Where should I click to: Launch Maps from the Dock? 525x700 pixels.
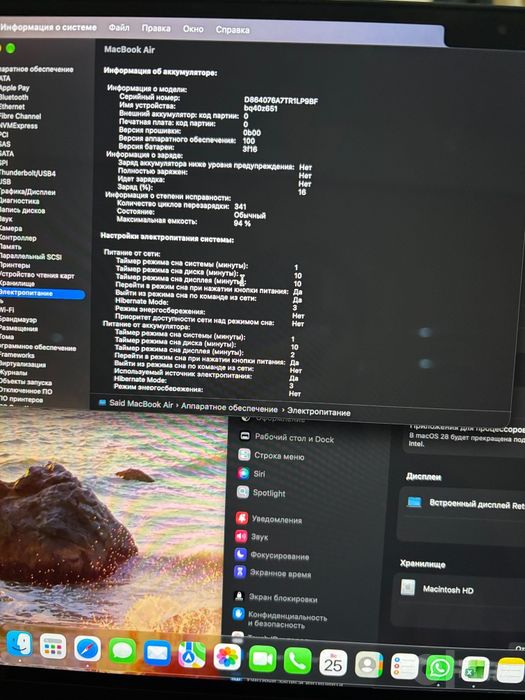click(x=192, y=655)
